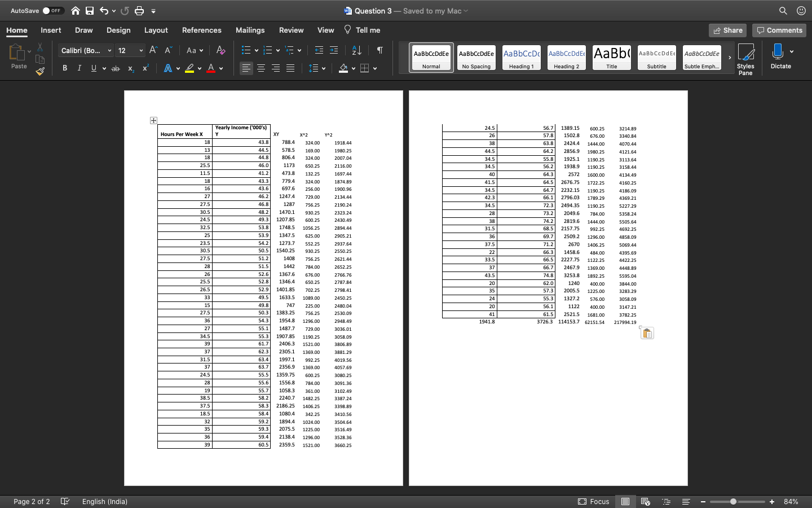Expand the styles gallery arrow
The image size is (812, 508).
(730, 58)
